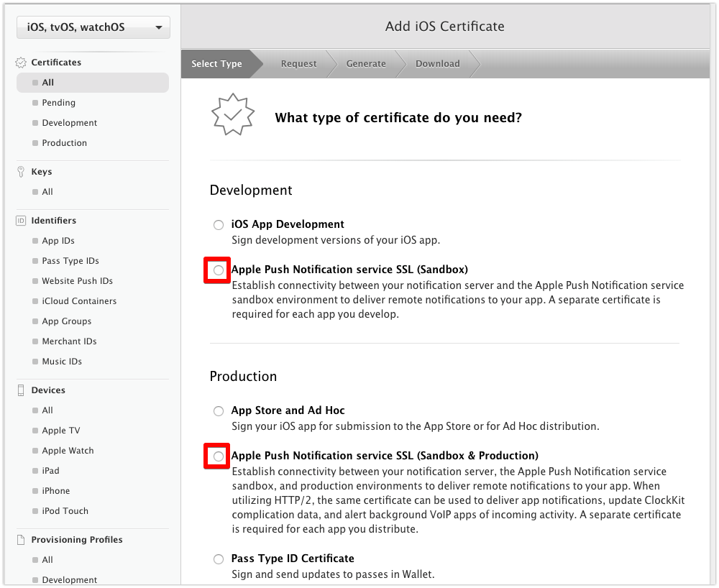The height and width of the screenshot is (588, 719).
Task: Open Production certificates list
Action: click(64, 143)
